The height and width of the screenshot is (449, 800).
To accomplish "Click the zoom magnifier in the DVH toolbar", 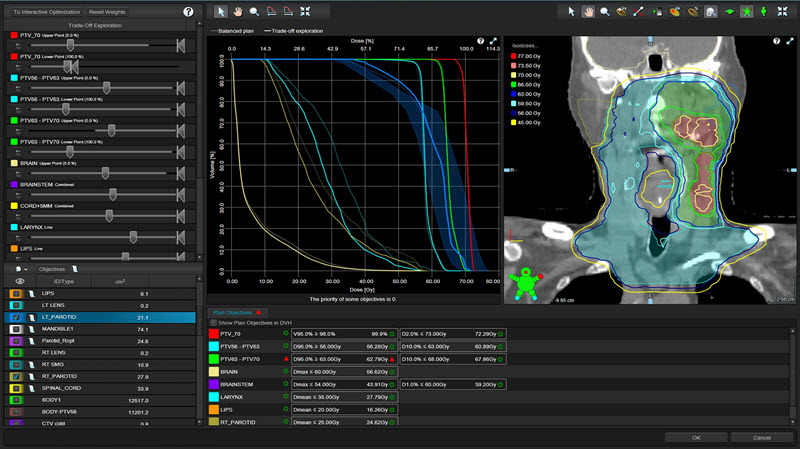I will (255, 11).
